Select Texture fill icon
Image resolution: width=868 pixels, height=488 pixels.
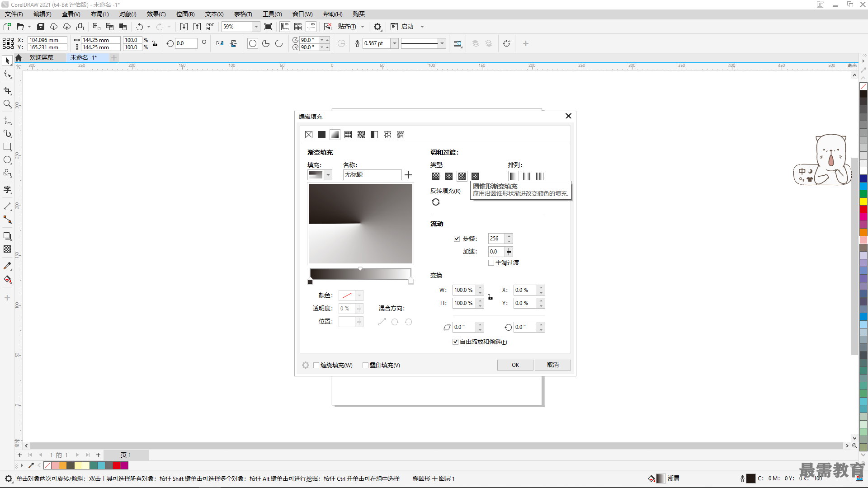[387, 135]
